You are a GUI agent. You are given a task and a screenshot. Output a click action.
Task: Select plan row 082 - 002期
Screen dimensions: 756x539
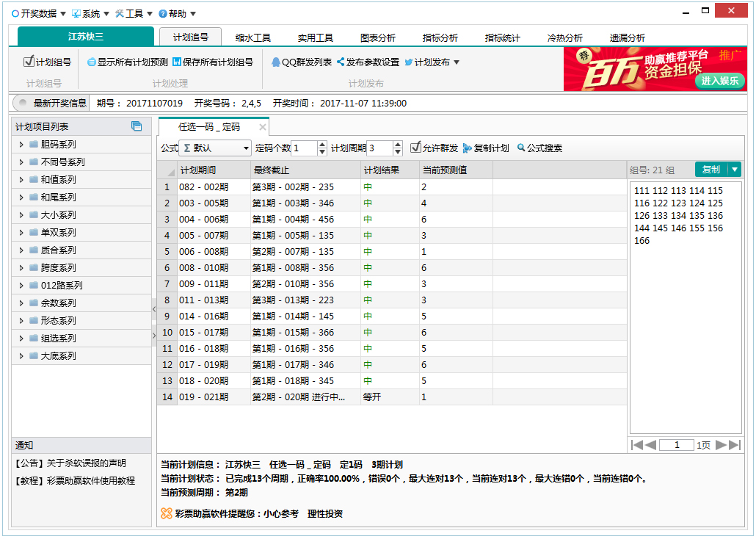click(x=392, y=187)
